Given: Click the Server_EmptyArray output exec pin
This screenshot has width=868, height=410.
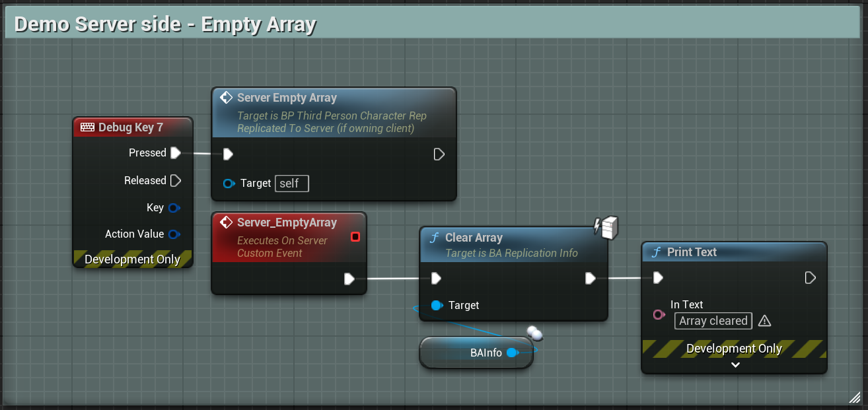Looking at the screenshot, I should 350,279.
